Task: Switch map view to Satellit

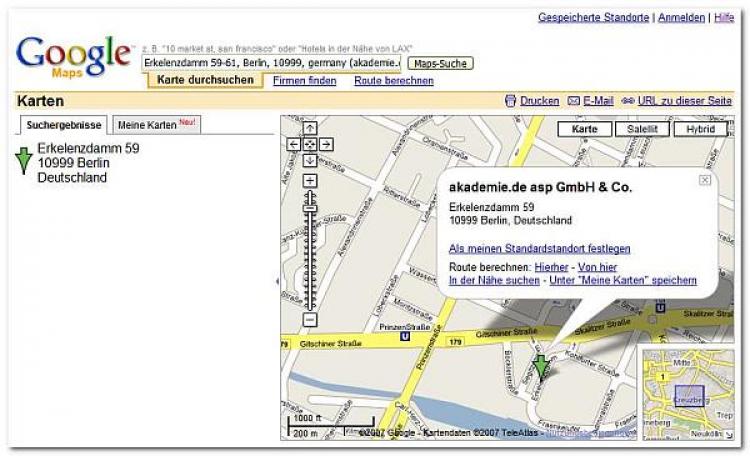Action: 642,129
